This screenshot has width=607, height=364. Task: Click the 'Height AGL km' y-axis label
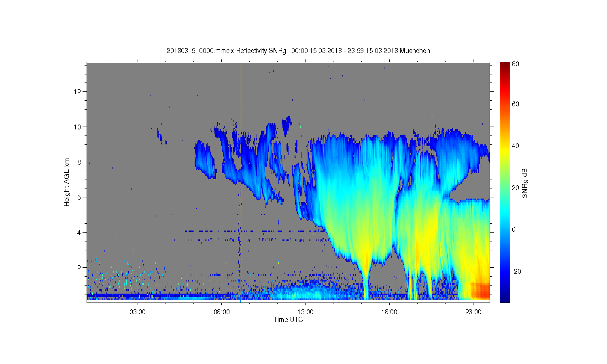coord(67,182)
